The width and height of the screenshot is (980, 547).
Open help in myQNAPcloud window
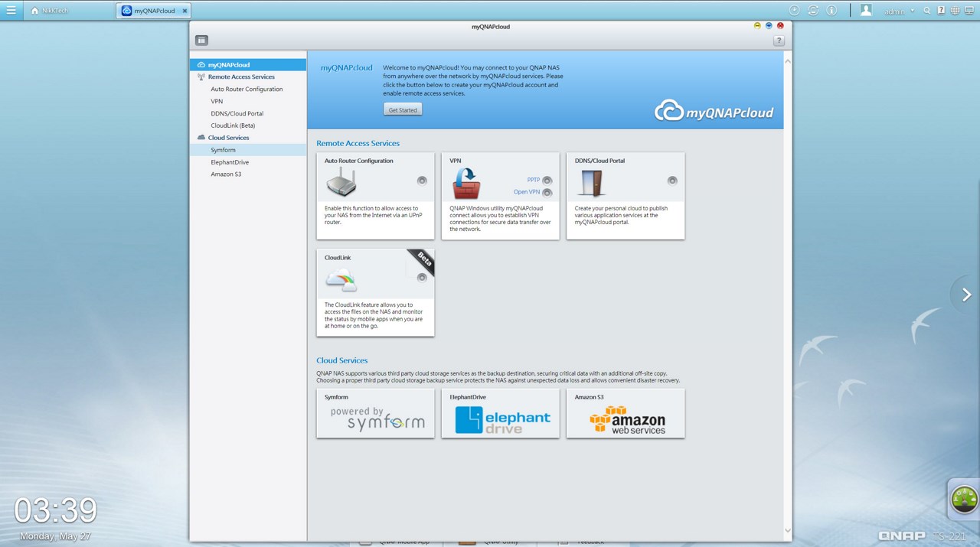(779, 41)
